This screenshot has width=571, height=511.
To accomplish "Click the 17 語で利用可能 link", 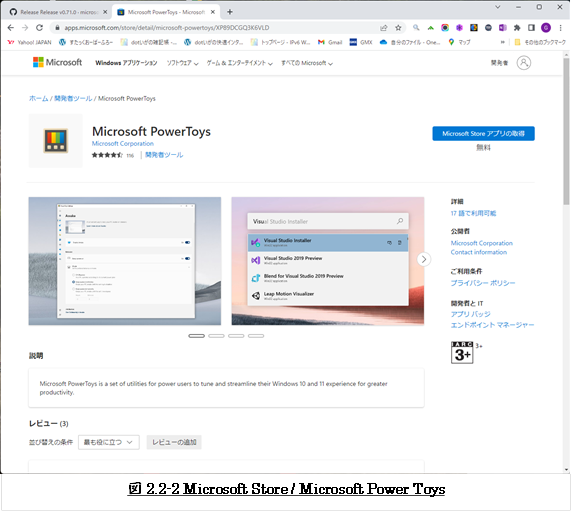I will pyautogui.click(x=473, y=213).
